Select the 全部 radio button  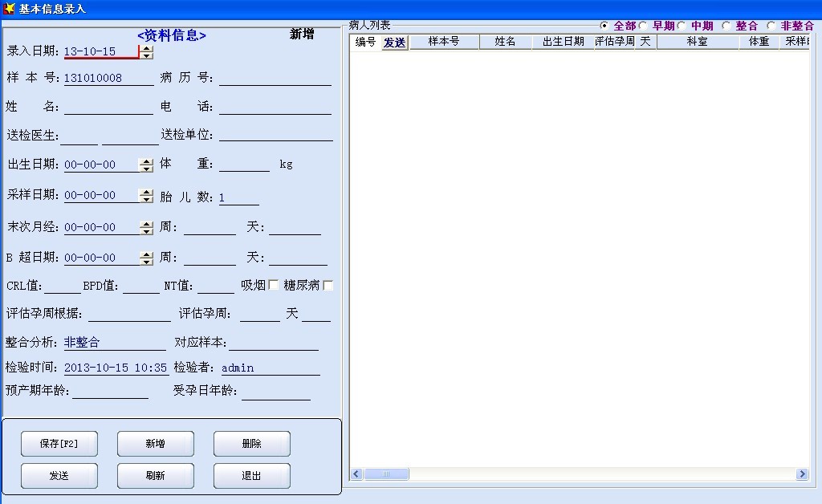coord(604,26)
